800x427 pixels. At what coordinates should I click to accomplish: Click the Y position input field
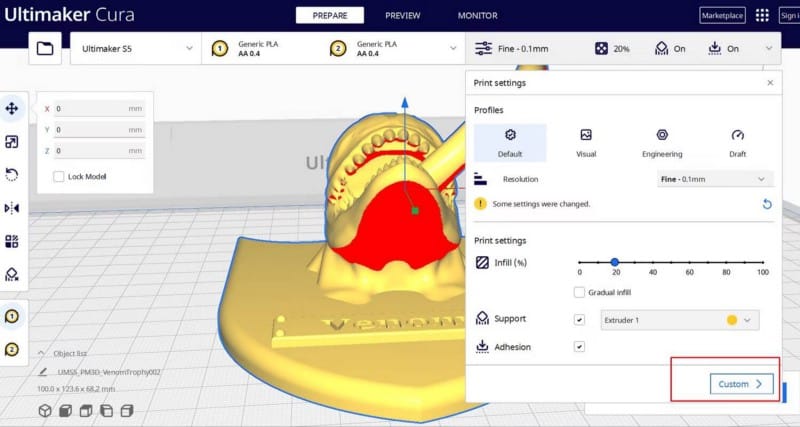(99, 130)
